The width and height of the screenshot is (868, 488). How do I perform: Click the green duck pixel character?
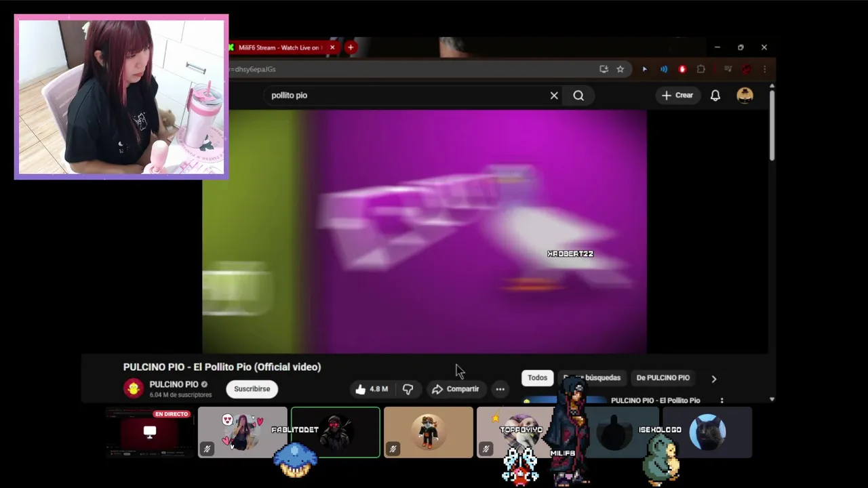662,461
